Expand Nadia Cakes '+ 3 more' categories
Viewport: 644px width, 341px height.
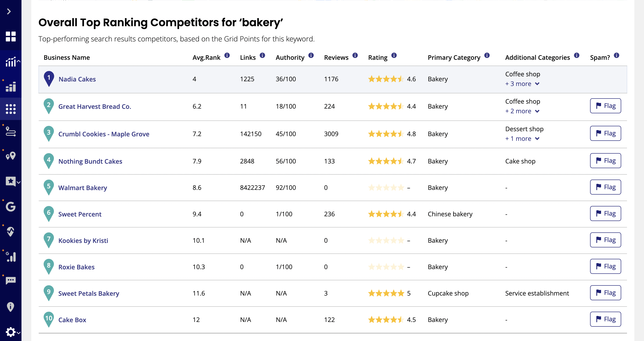pos(522,84)
